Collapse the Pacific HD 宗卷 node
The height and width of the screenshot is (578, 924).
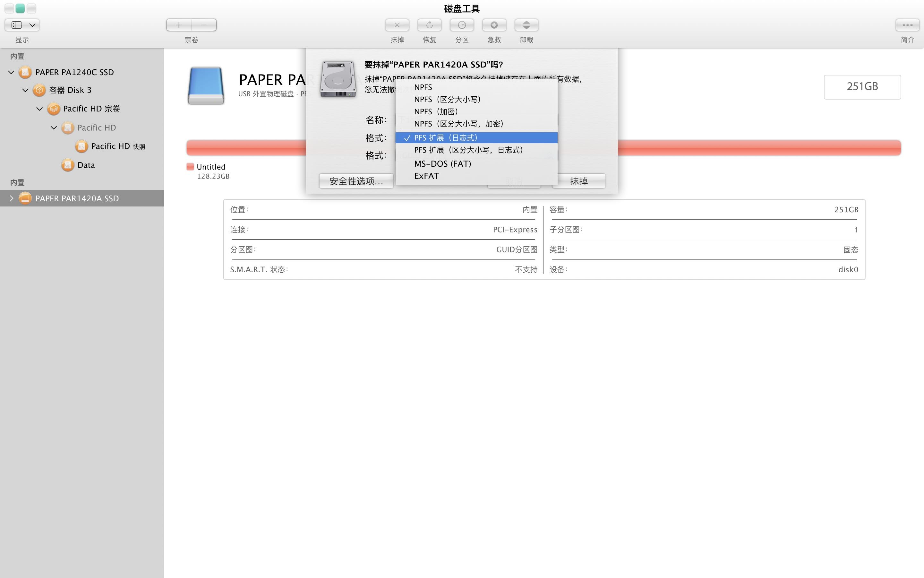(39, 109)
